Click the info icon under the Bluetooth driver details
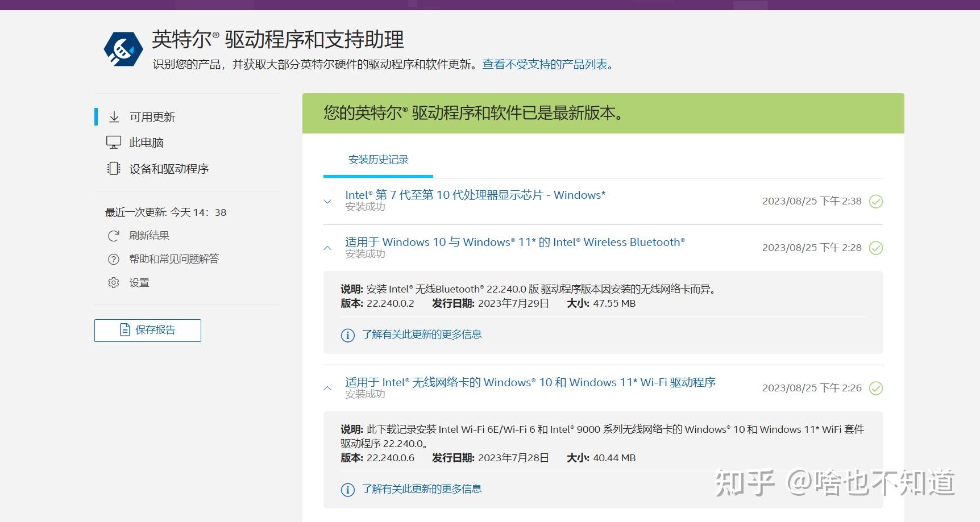 click(x=348, y=335)
